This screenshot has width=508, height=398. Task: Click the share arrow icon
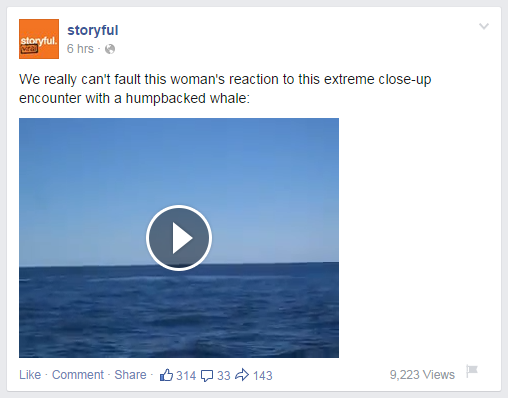(242, 375)
